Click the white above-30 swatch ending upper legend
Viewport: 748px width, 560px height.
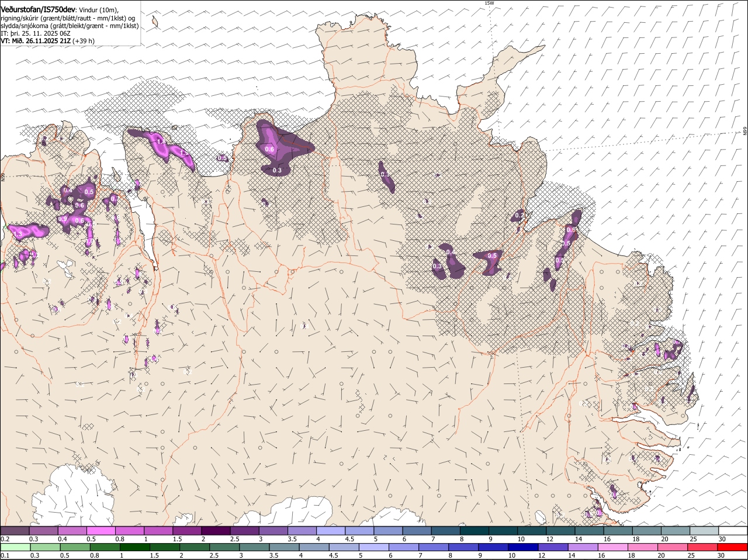pyautogui.click(x=733, y=531)
